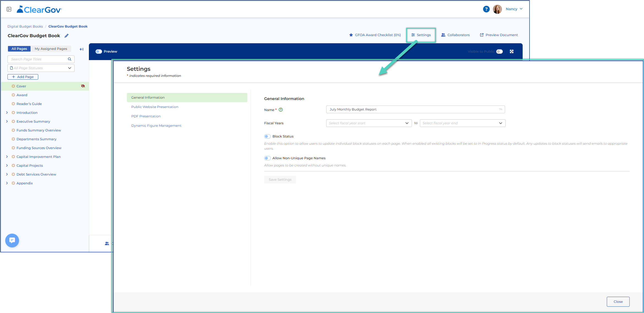This screenshot has width=644, height=313.
Task: Open the fiscal year start dropdown
Action: tap(369, 123)
